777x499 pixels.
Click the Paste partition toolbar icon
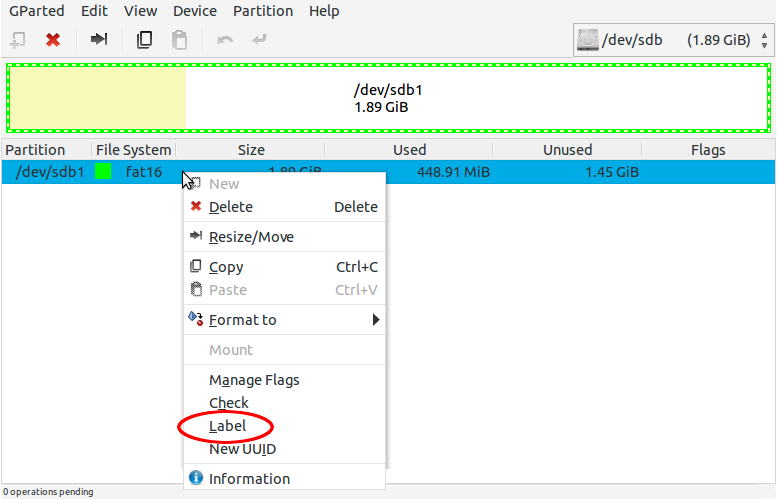179,40
